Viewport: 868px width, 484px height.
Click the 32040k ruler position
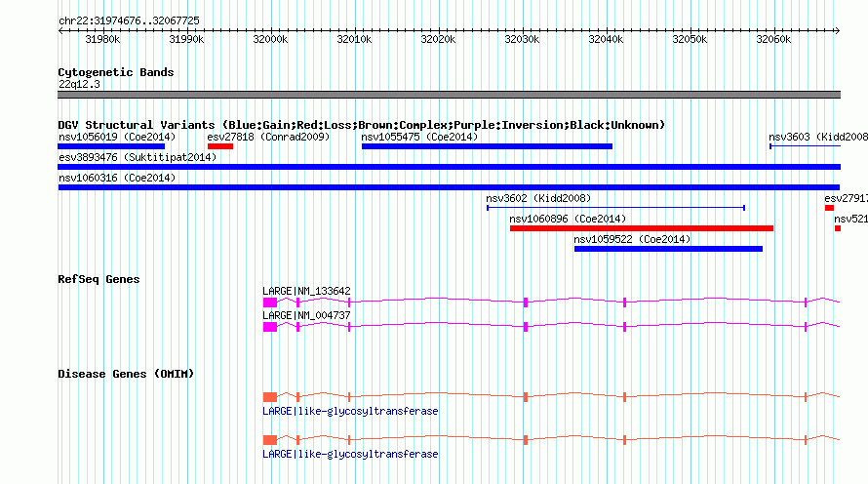click(606, 39)
